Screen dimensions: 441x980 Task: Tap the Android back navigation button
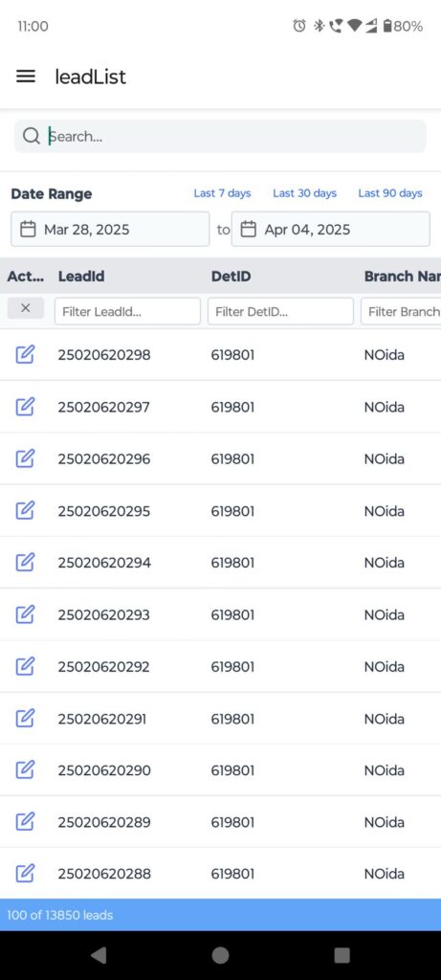(x=99, y=955)
